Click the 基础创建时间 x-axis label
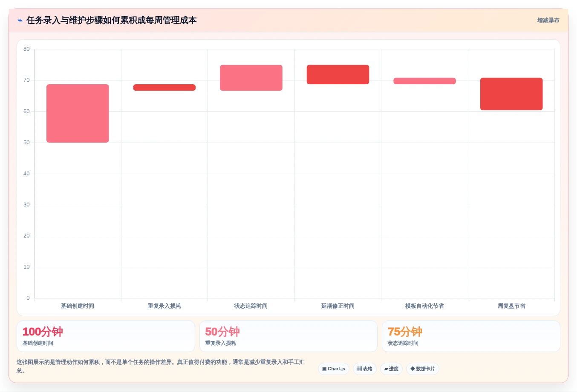The width and height of the screenshot is (577, 392). coord(78,306)
